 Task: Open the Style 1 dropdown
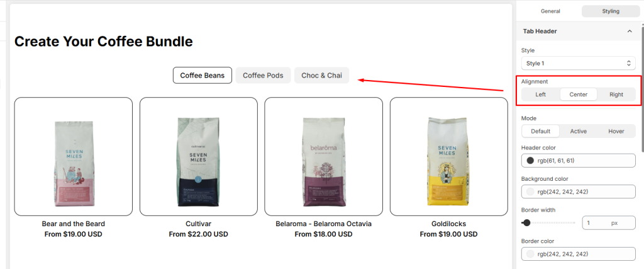click(x=579, y=64)
